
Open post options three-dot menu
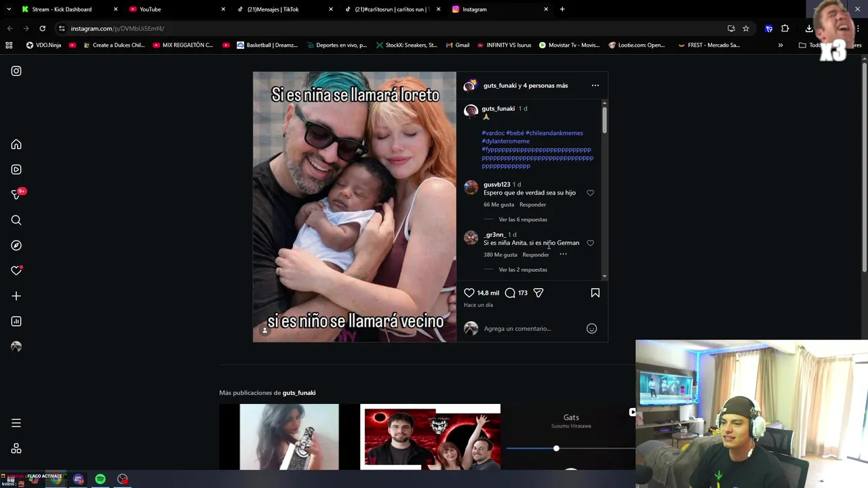(595, 85)
